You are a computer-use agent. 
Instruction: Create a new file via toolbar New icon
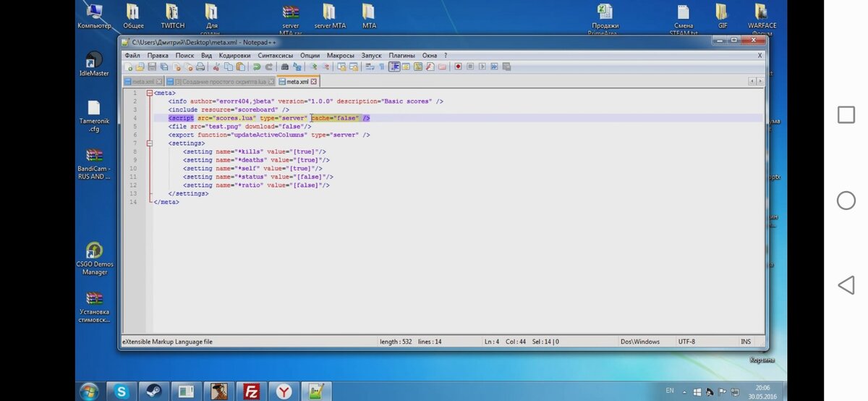129,67
